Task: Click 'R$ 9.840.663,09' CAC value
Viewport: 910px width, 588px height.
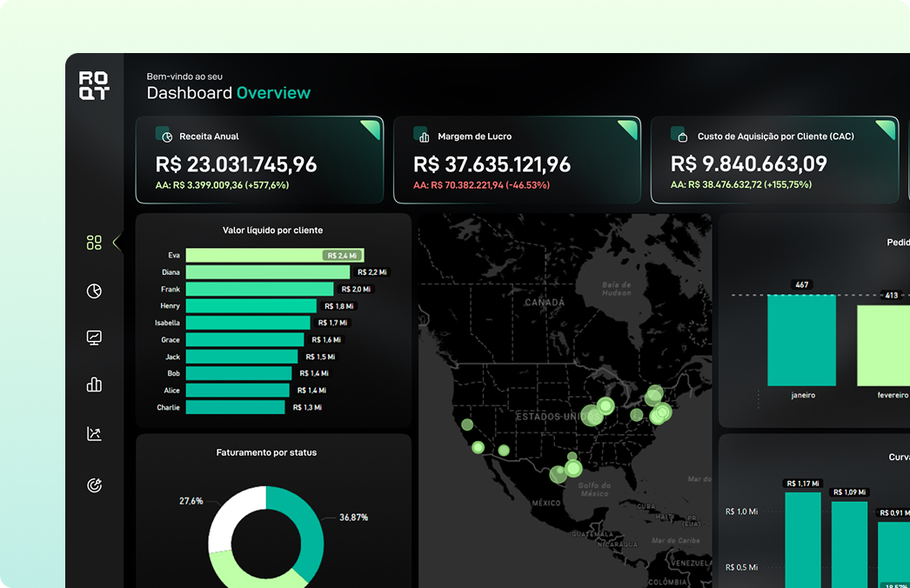Action: tap(749, 164)
